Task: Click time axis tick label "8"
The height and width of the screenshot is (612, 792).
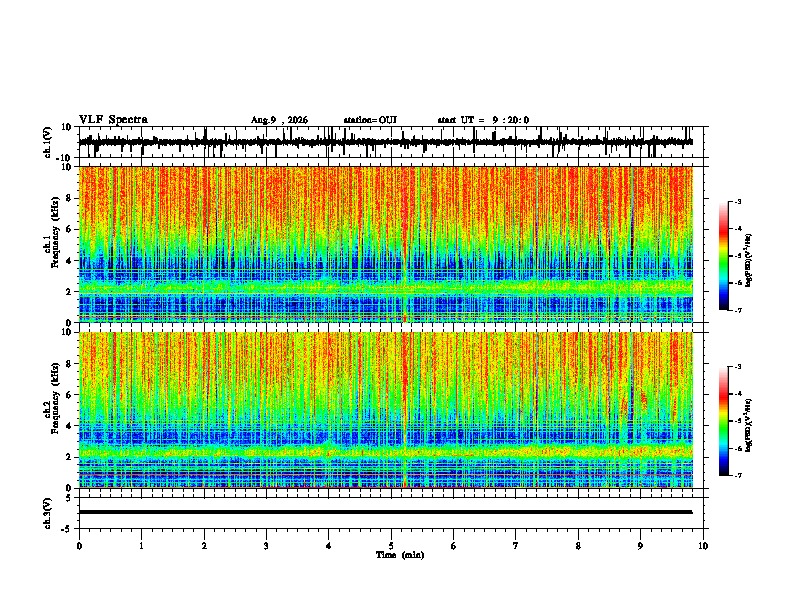Action: (578, 546)
